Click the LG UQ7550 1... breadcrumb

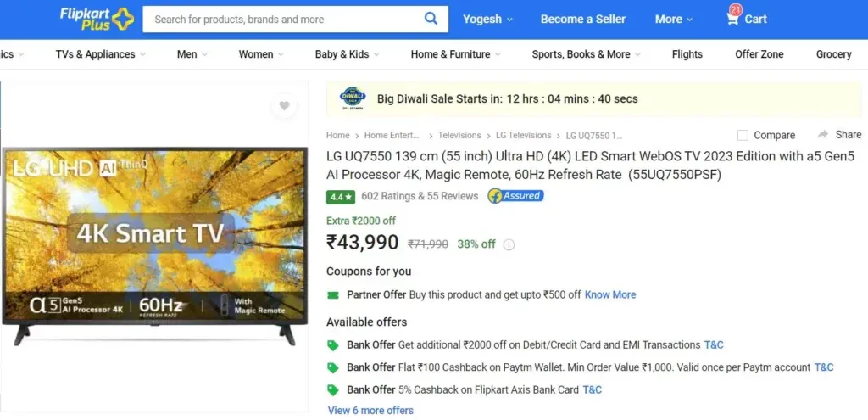(594, 136)
